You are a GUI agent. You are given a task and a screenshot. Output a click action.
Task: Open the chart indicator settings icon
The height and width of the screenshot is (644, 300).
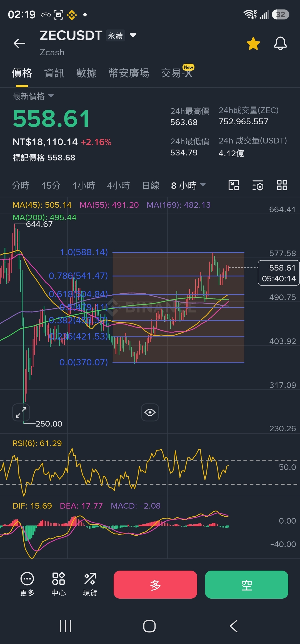(x=258, y=185)
